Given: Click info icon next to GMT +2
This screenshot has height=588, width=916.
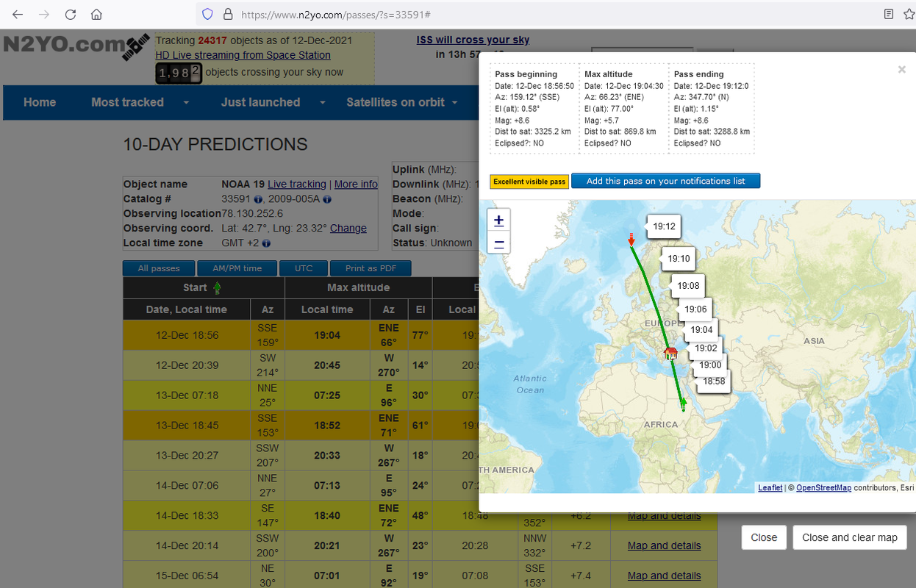Looking at the screenshot, I should (x=266, y=243).
